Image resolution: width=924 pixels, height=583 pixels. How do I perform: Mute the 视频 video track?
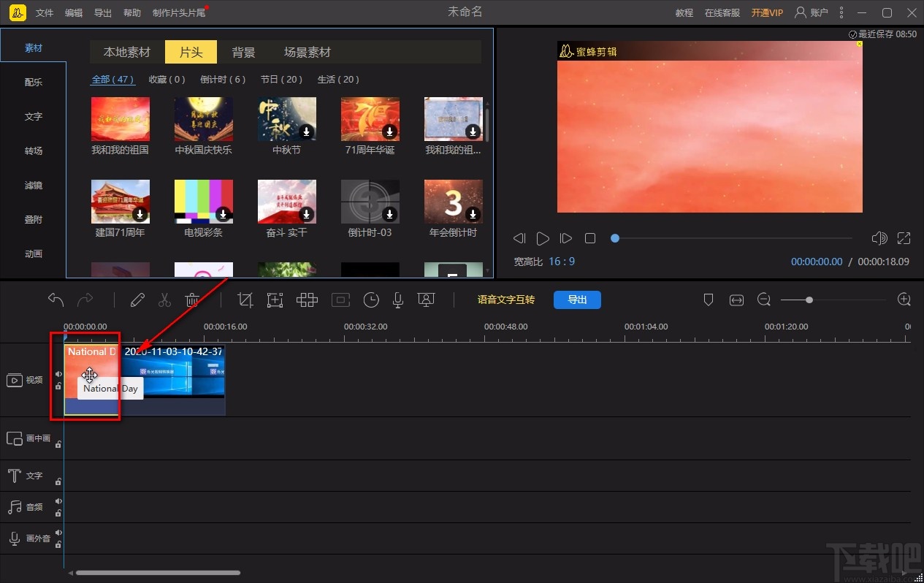(58, 374)
